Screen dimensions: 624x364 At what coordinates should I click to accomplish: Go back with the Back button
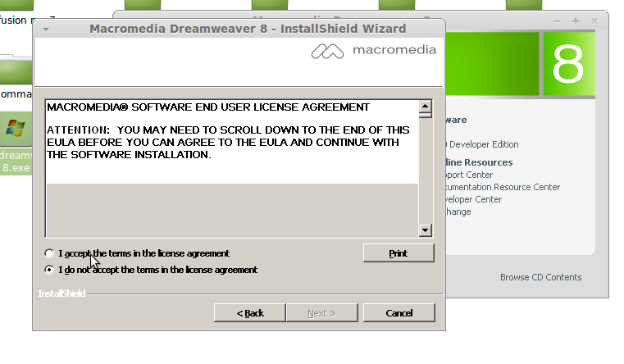coord(249,313)
